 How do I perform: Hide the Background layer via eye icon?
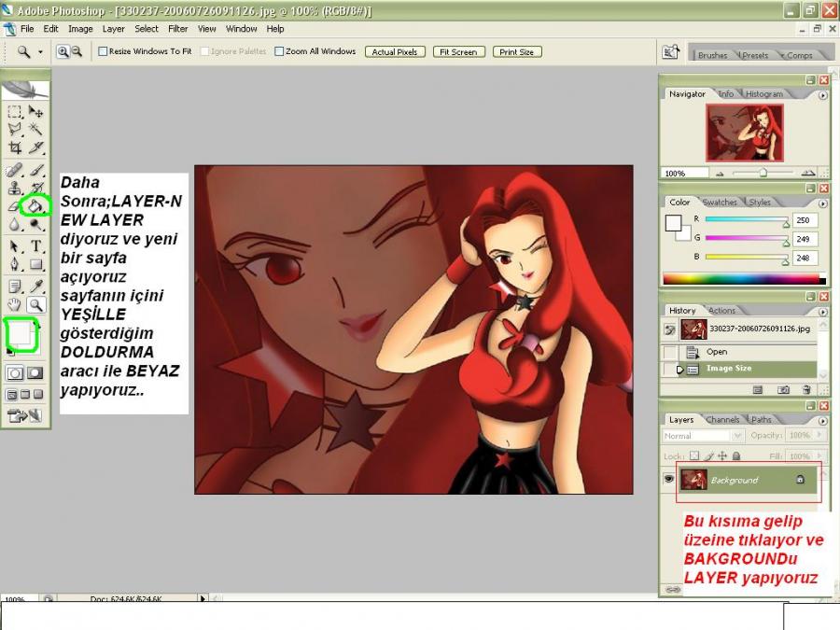668,480
